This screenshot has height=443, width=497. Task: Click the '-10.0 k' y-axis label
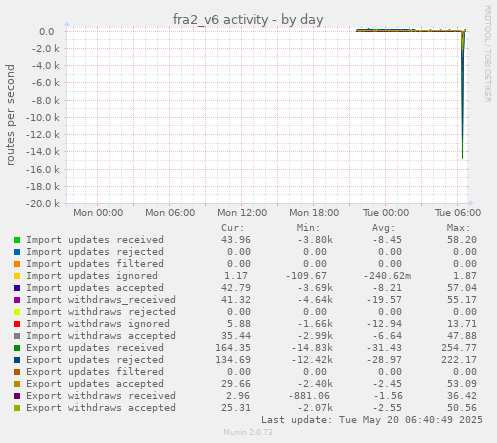click(43, 118)
